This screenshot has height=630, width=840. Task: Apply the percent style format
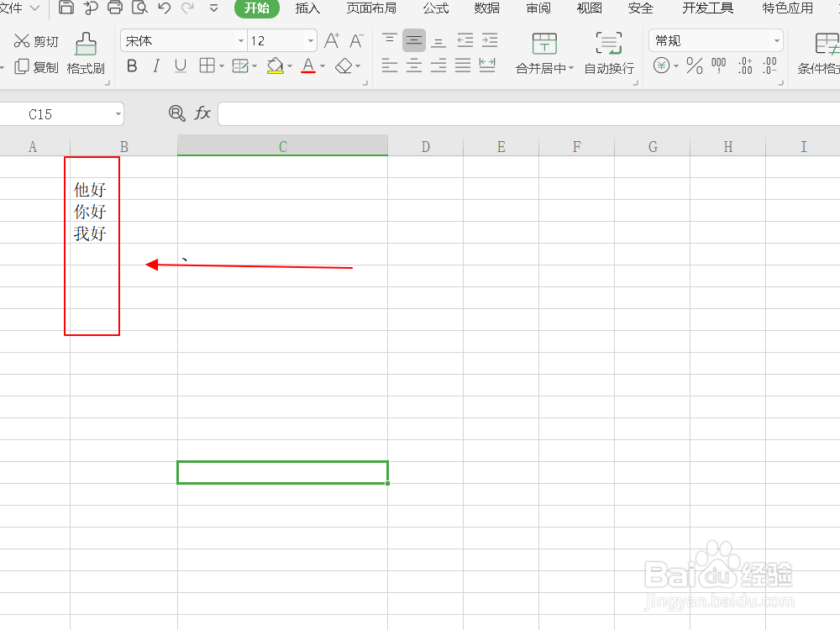[695, 66]
